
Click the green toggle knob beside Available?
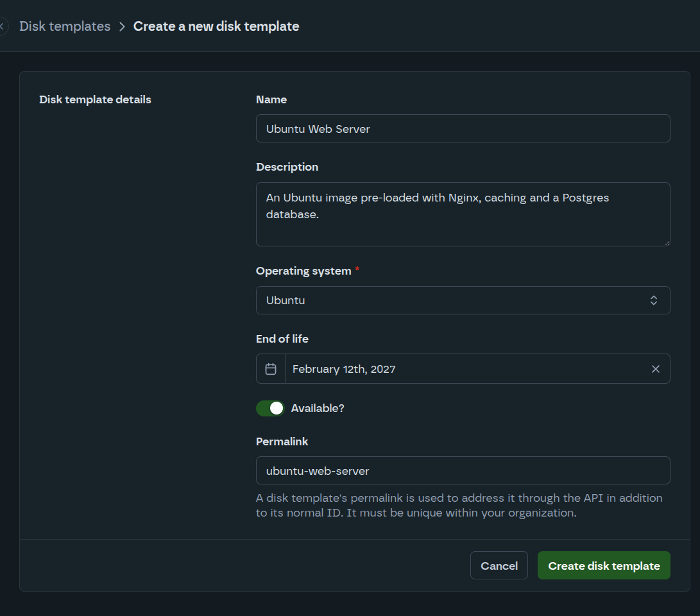[x=277, y=407]
